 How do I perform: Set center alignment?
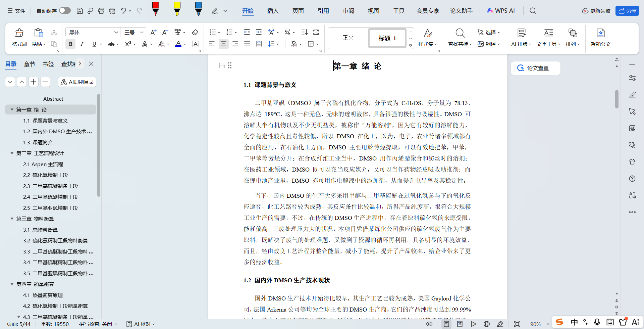[223, 44]
